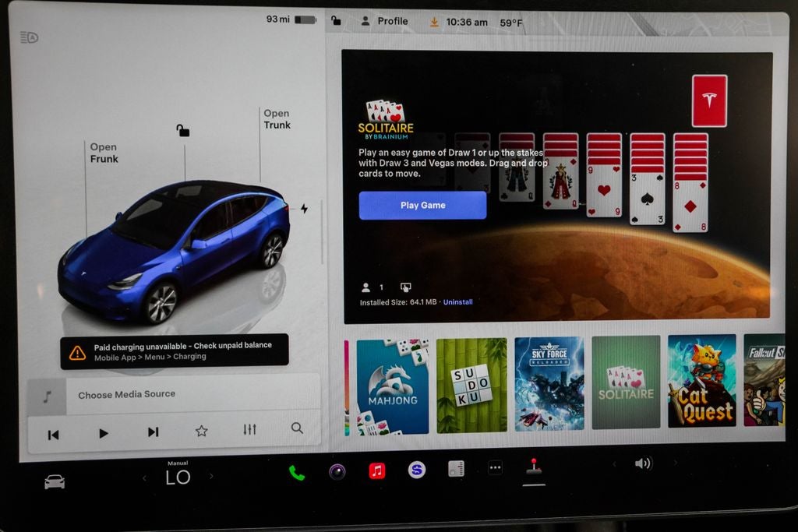Image resolution: width=798 pixels, height=532 pixels.
Task: Tap the touchscreen-supported icon
Action: coord(405,287)
